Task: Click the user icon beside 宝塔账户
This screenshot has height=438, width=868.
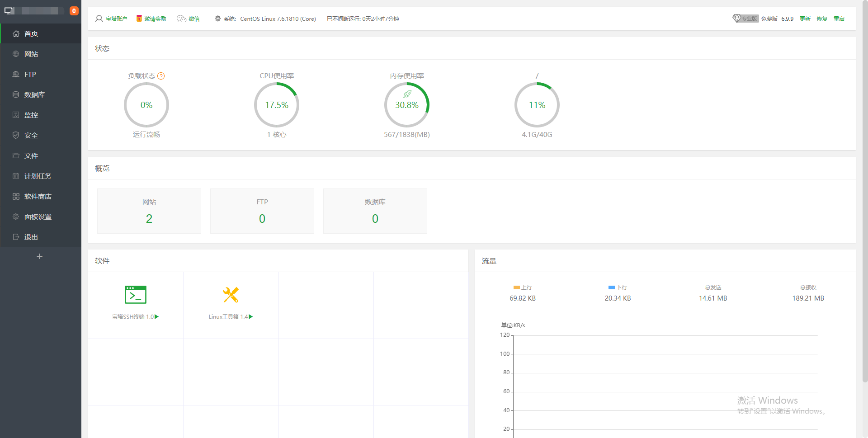Action: pos(99,19)
